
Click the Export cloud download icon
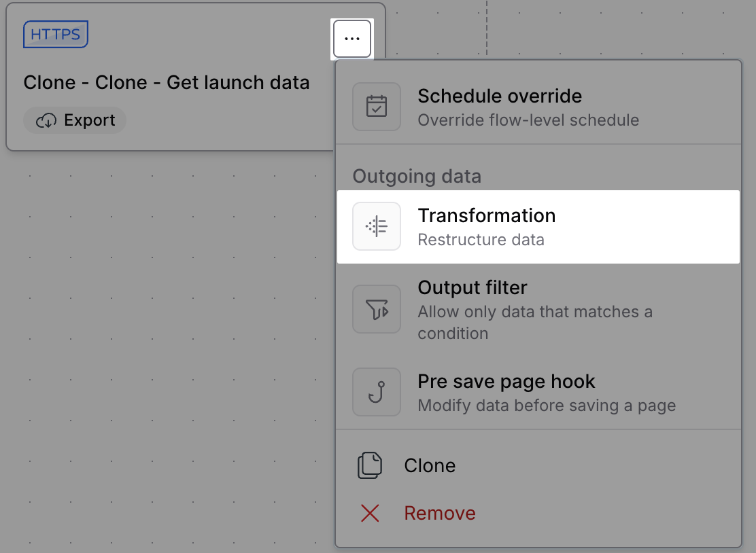pos(46,120)
